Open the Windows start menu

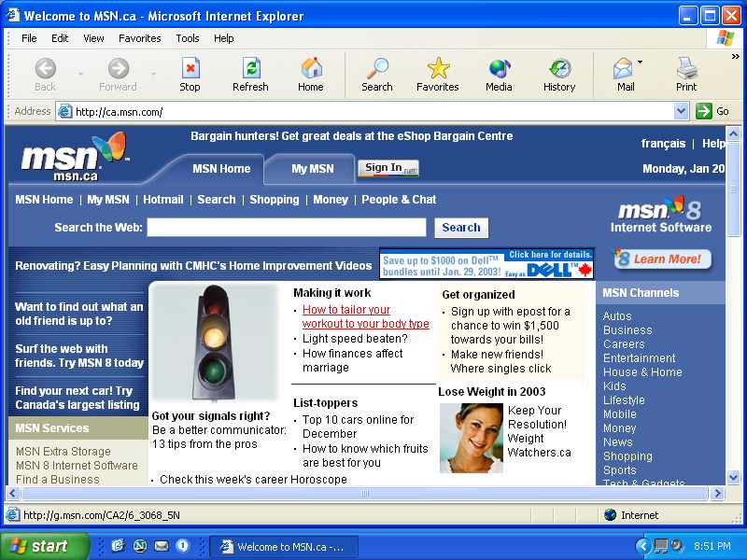(x=45, y=546)
